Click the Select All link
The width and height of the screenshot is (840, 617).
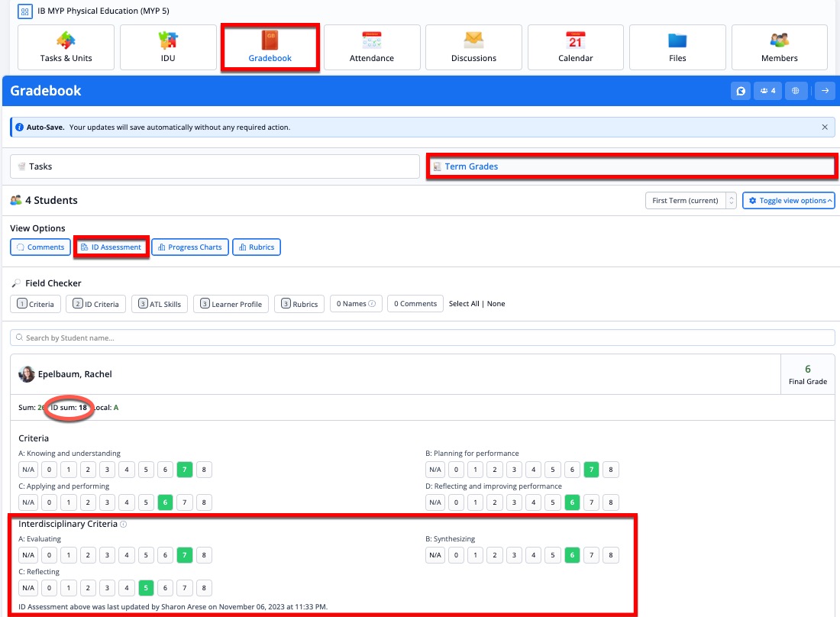[x=464, y=304]
